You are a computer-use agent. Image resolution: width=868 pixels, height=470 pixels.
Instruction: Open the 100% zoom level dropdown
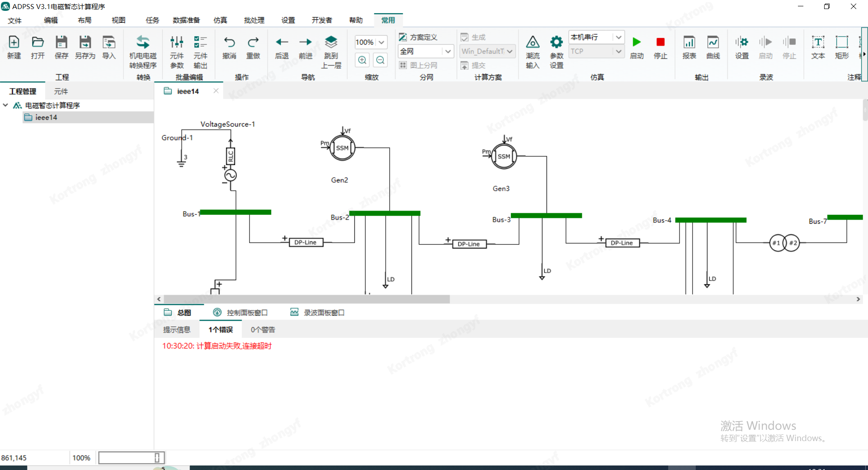(x=382, y=42)
